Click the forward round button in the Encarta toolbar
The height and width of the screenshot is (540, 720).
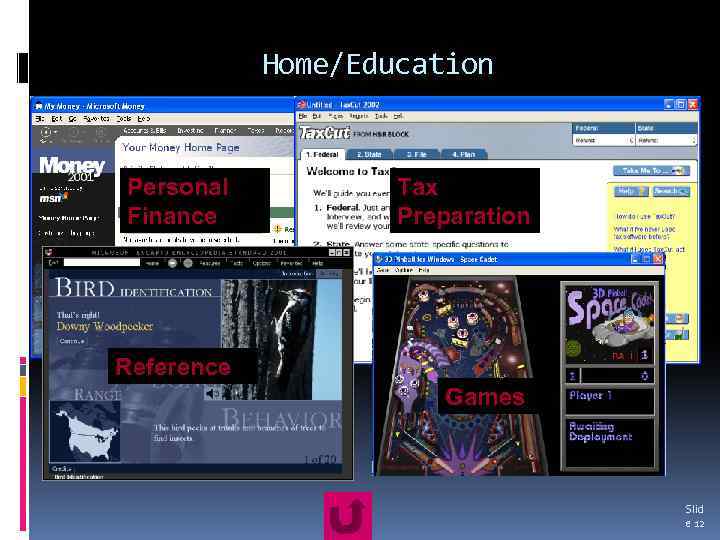[x=188, y=263]
